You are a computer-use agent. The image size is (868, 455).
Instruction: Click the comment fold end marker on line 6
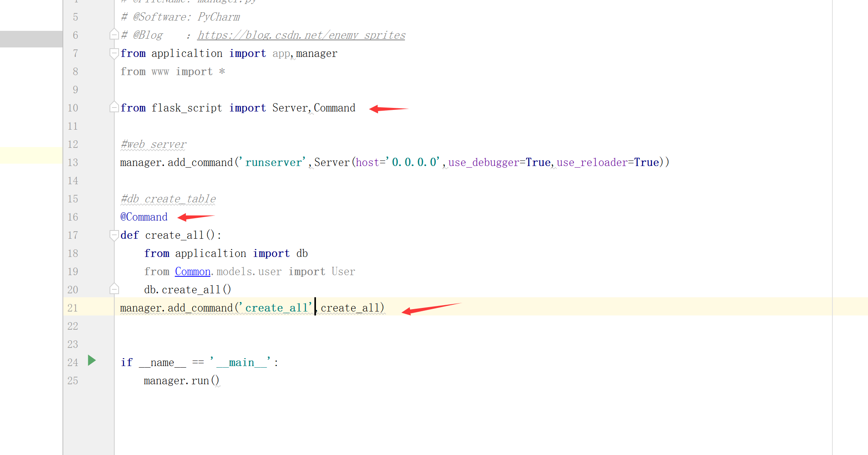point(114,35)
